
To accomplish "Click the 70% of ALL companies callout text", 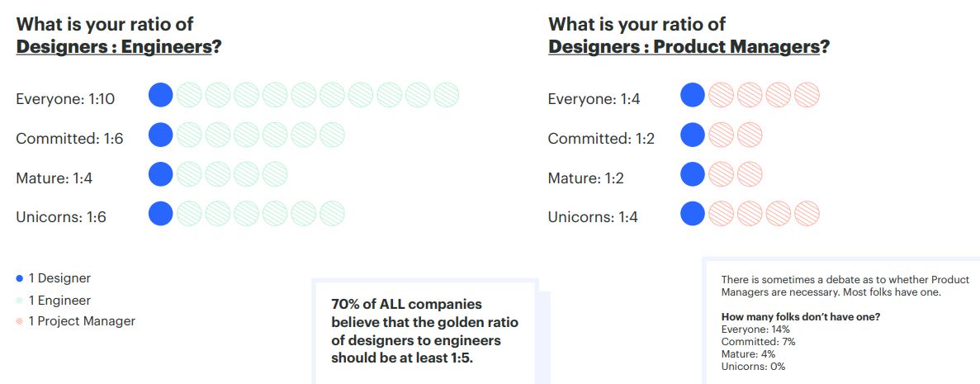I will [424, 331].
